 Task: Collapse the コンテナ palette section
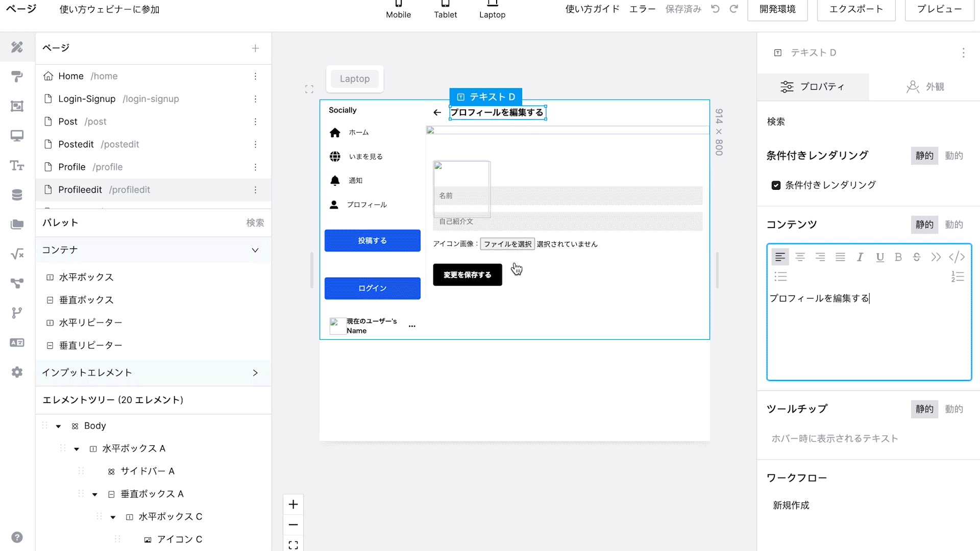pyautogui.click(x=255, y=250)
